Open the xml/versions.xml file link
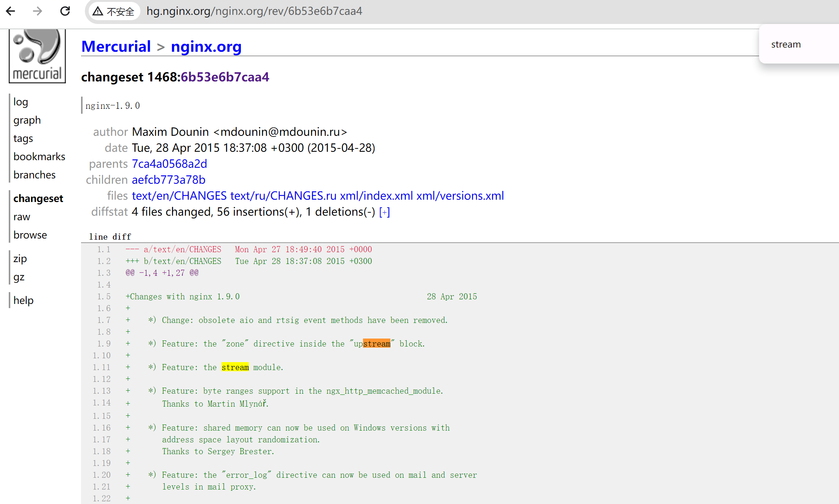This screenshot has width=839, height=504. coord(460,196)
